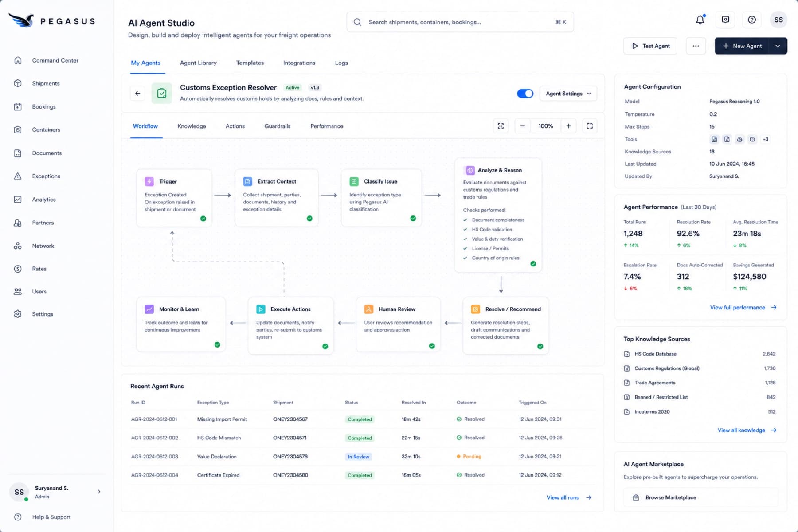Screen dimensions: 798x532
Task: Switch to the Agent Library tab
Action: pyautogui.click(x=198, y=63)
